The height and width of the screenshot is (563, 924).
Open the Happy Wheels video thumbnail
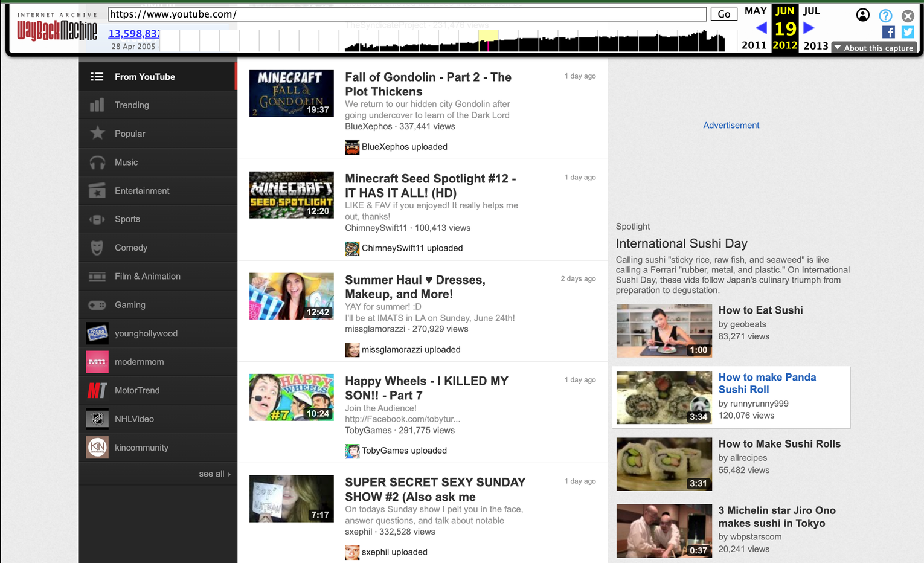292,397
